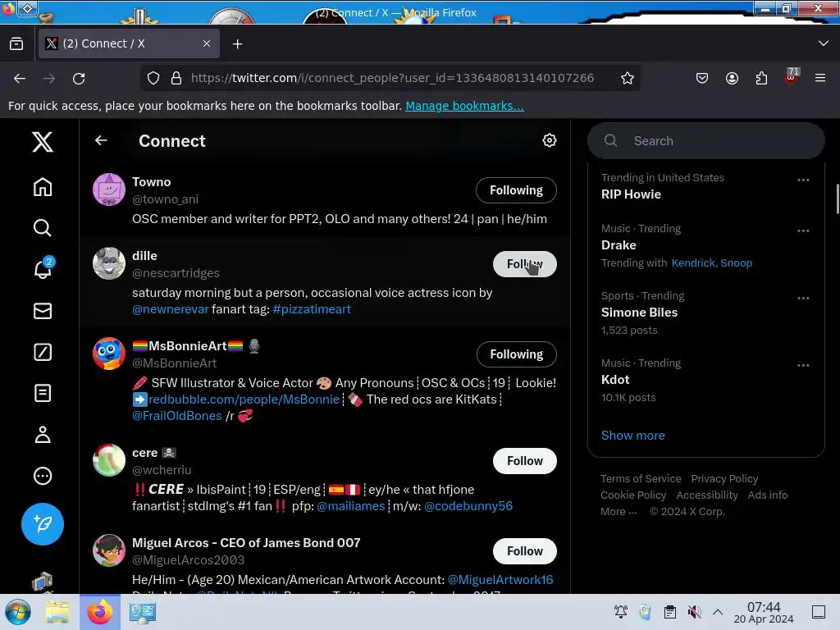Screen dimensions: 840x630
Task: Open Firefox extensions puzzle icon
Action: [x=761, y=78]
